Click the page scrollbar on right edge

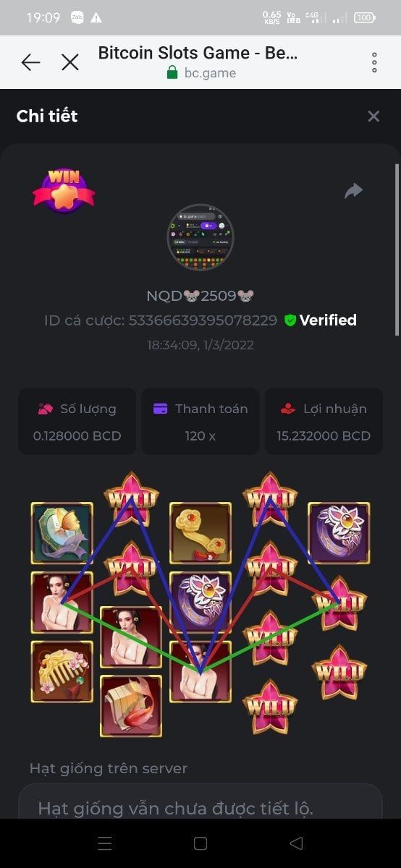pyautogui.click(x=397, y=249)
